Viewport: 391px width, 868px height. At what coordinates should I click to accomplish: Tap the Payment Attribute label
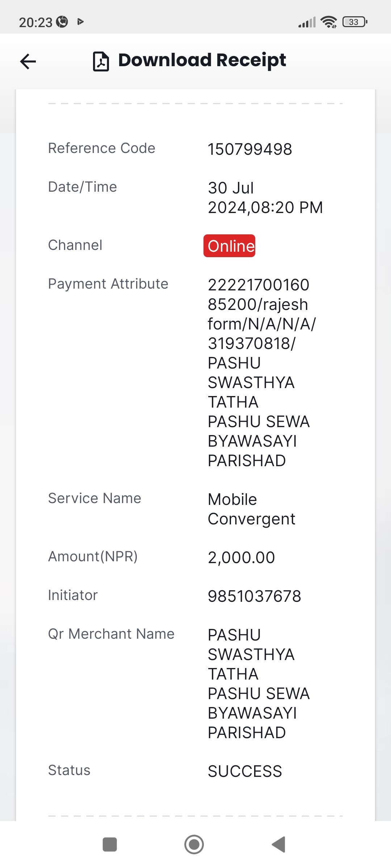[108, 284]
